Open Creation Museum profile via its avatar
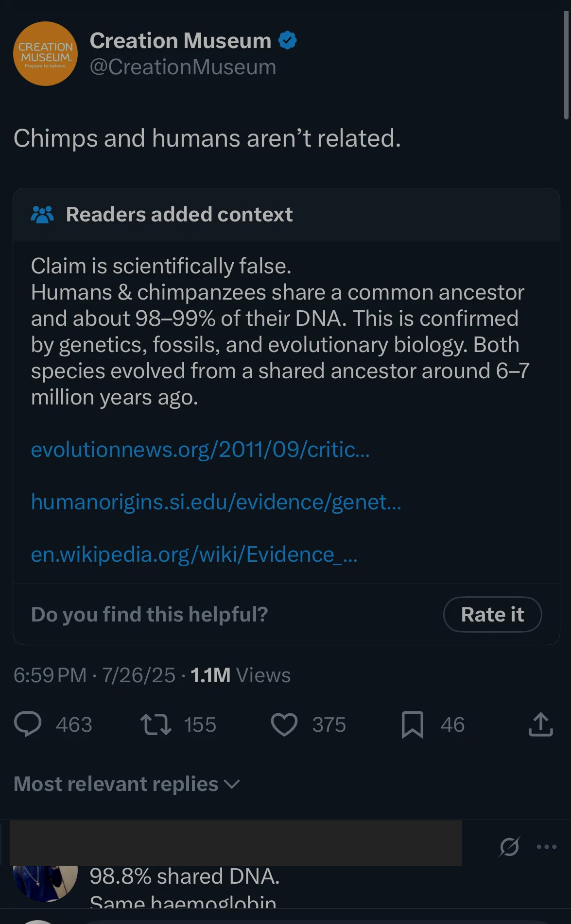 (x=45, y=53)
